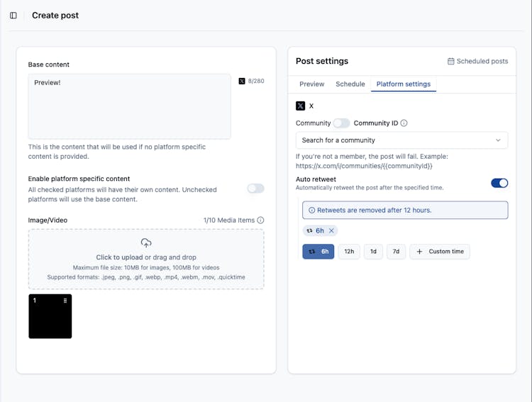The image size is (532, 402).
Task: Click the Auto retweet label
Action: click(316, 179)
